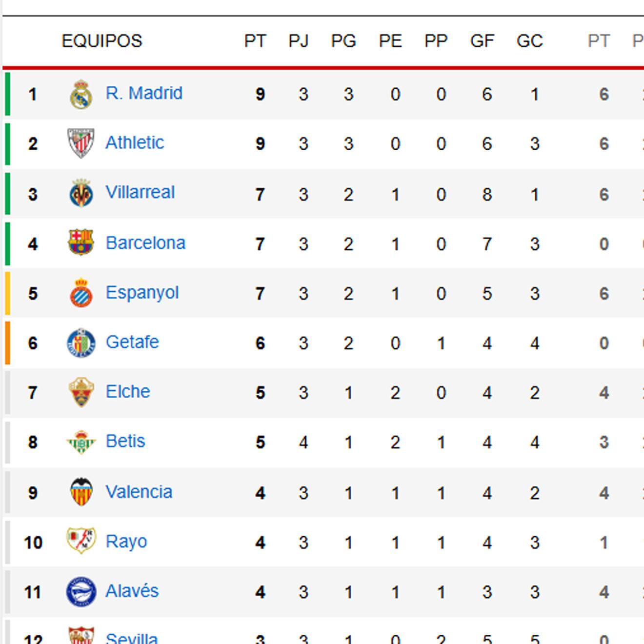Image resolution: width=644 pixels, height=644 pixels.
Task: Click the Rayo crest icon
Action: (81, 541)
